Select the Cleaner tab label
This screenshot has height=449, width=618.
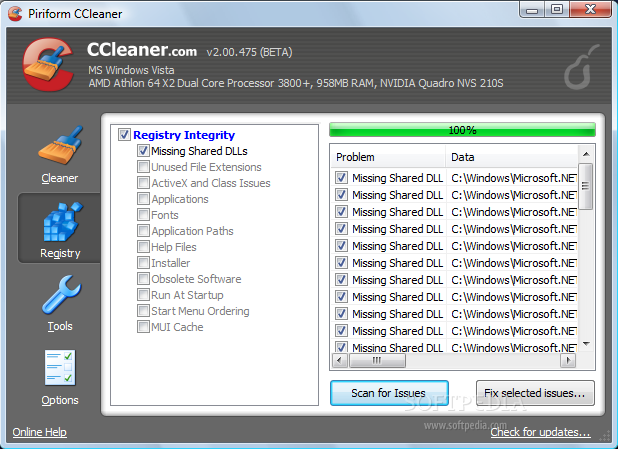(60, 178)
